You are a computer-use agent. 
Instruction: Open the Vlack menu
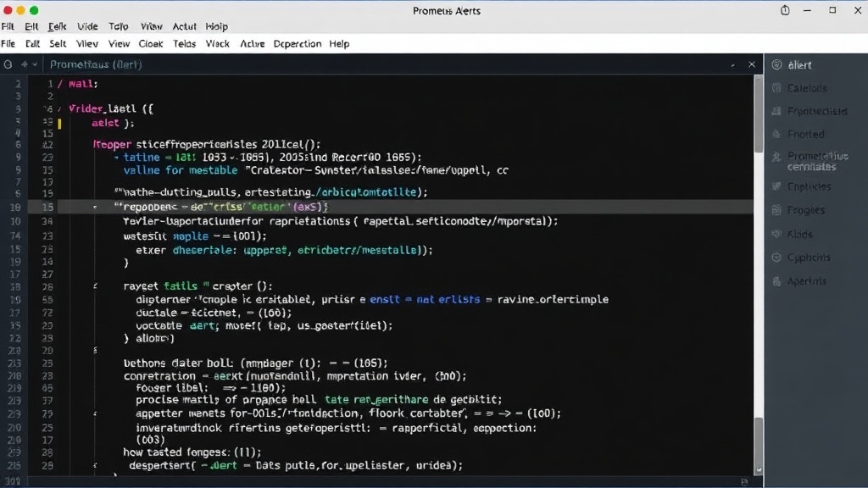(218, 44)
